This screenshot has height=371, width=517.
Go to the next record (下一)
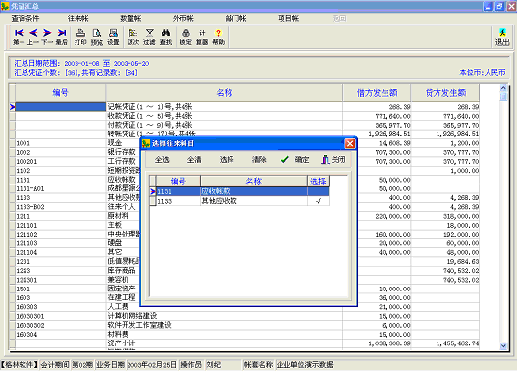click(x=47, y=37)
